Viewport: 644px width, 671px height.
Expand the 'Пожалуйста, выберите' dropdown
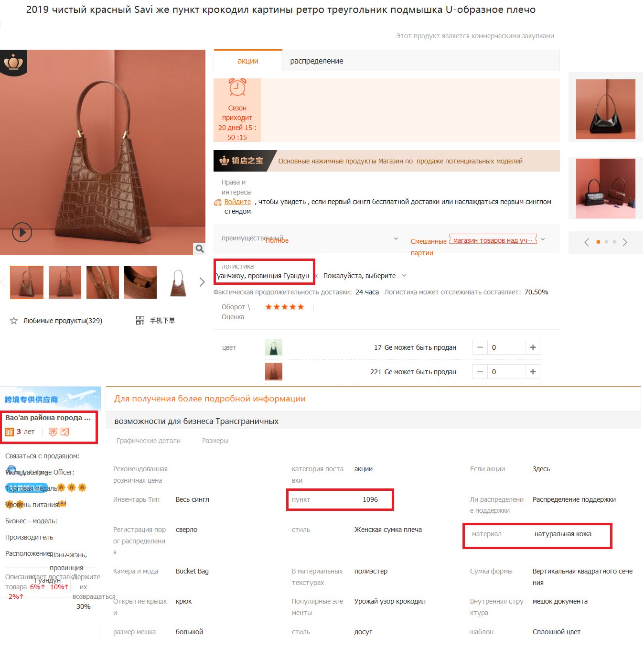click(x=404, y=276)
